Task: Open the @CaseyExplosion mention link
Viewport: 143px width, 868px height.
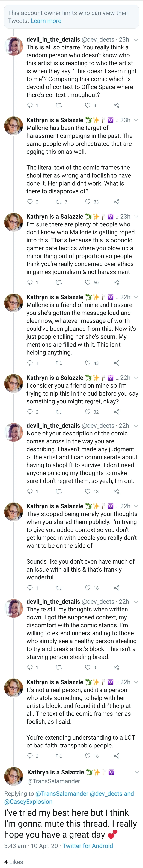Action: pyautogui.click(x=28, y=802)
